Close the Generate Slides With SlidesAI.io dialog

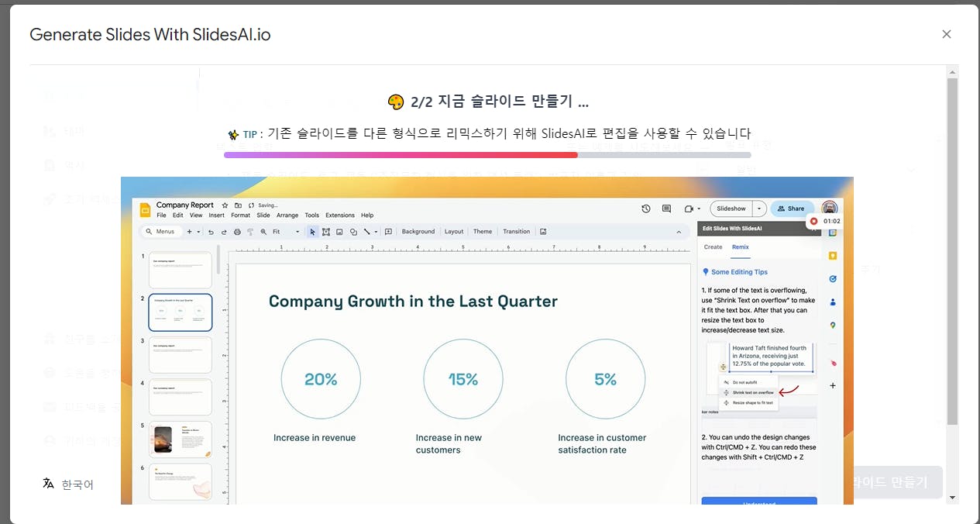946,34
